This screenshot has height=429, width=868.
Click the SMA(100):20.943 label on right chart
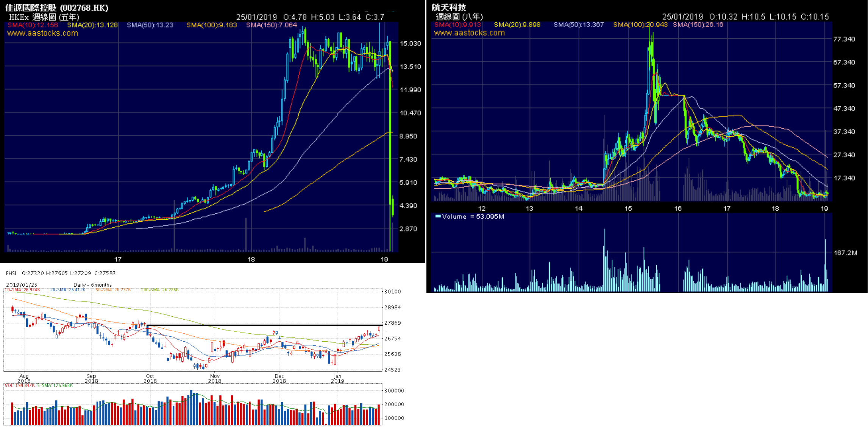(x=640, y=25)
